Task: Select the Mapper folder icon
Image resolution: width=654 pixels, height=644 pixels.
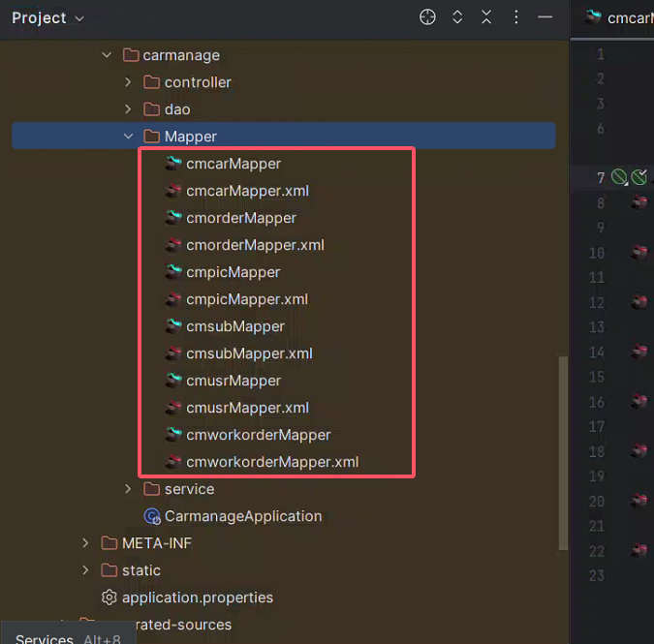Action: coord(151,137)
